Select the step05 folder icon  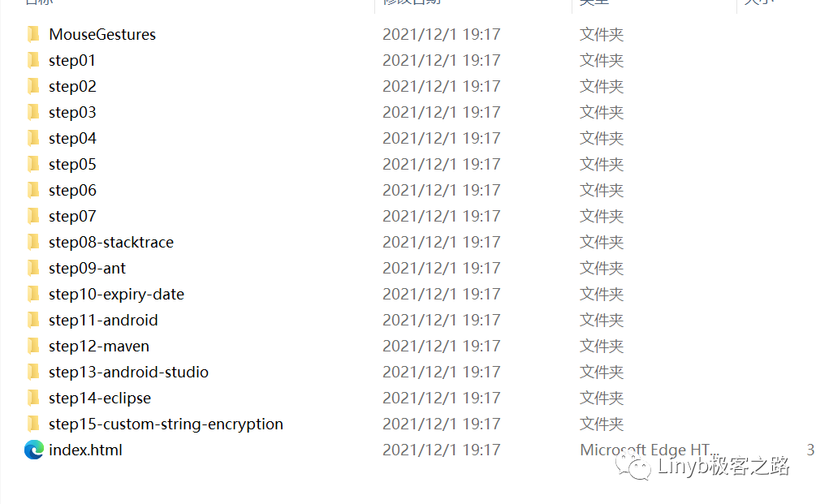33,165
